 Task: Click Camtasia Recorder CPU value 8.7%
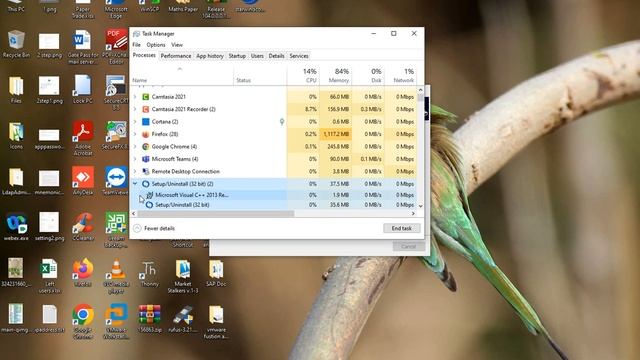311,109
